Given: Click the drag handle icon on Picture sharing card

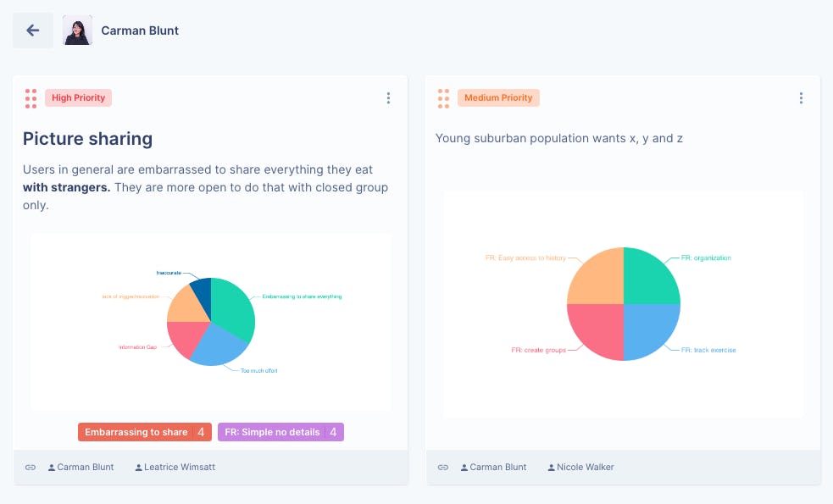Looking at the screenshot, I should point(31,97).
